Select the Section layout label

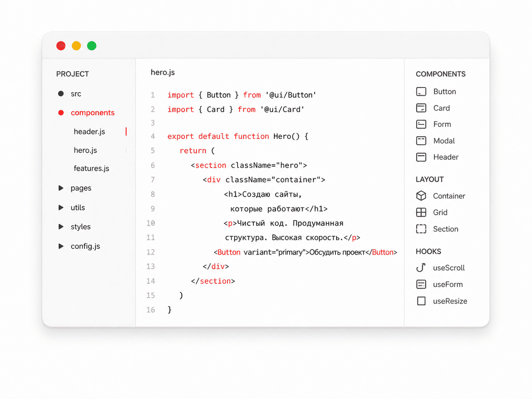(x=446, y=229)
